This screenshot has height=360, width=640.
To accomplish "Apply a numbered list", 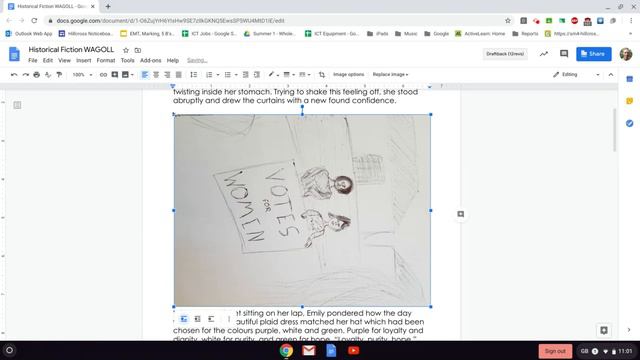I will 209,75.
